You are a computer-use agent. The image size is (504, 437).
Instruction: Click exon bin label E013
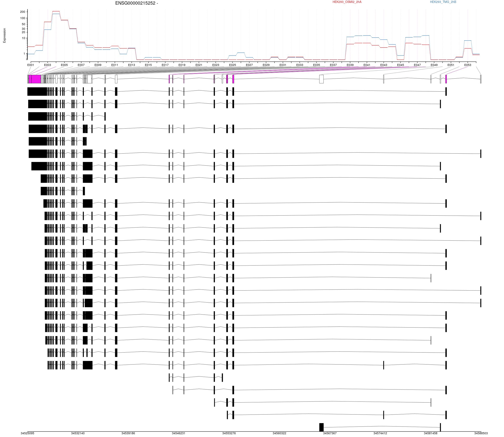click(x=132, y=65)
